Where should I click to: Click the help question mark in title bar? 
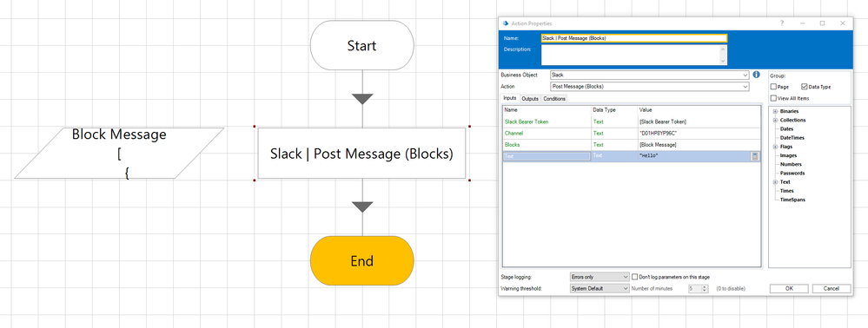coord(782,23)
